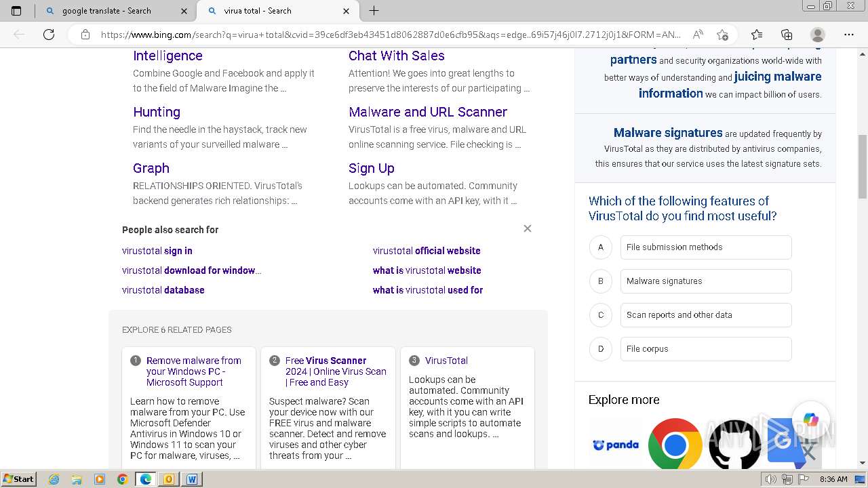The width and height of the screenshot is (868, 488).
Task: Open the Windows Start button
Action: 19,479
